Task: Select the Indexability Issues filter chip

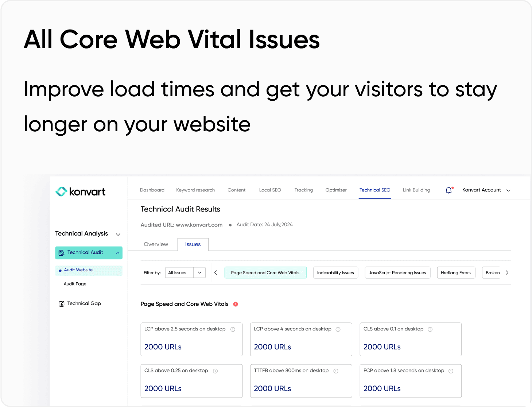Action: (335, 272)
